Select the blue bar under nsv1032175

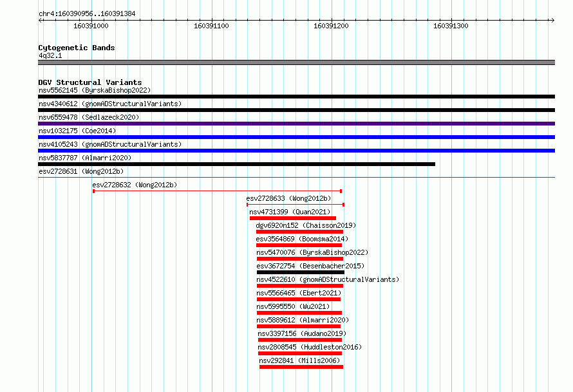[x=296, y=137]
